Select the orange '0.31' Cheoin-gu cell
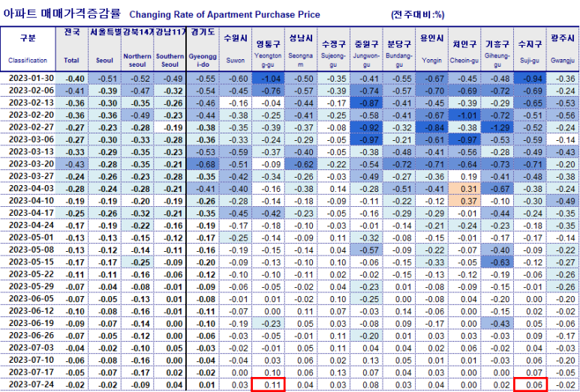The image size is (580, 392). point(464,188)
